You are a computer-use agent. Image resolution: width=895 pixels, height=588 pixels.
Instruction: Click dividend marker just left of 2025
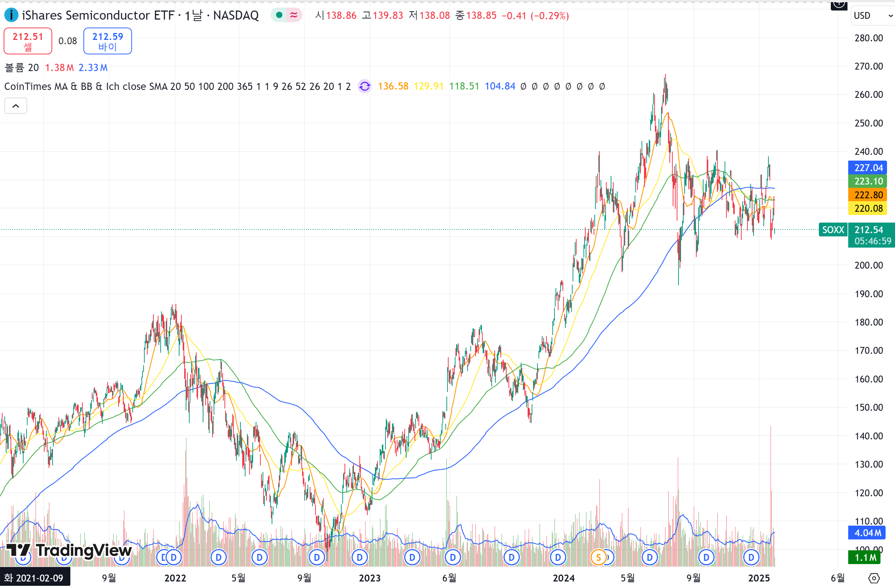(x=751, y=557)
